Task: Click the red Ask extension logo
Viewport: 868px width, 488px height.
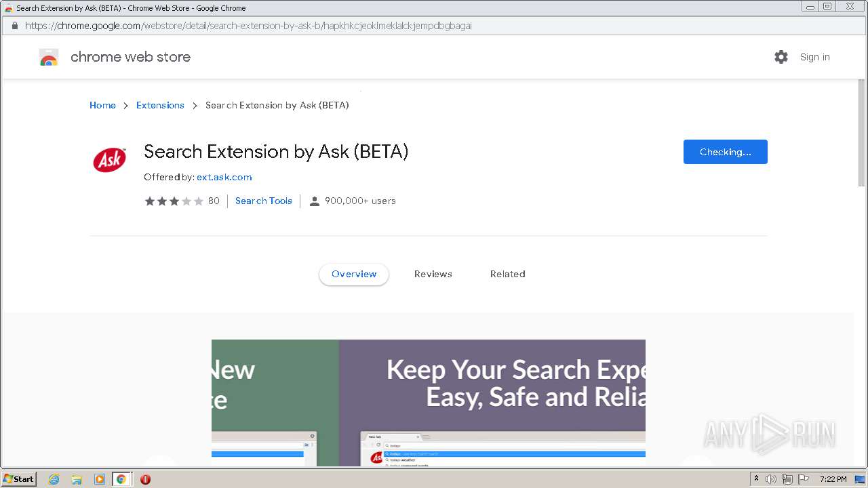Action: point(109,160)
